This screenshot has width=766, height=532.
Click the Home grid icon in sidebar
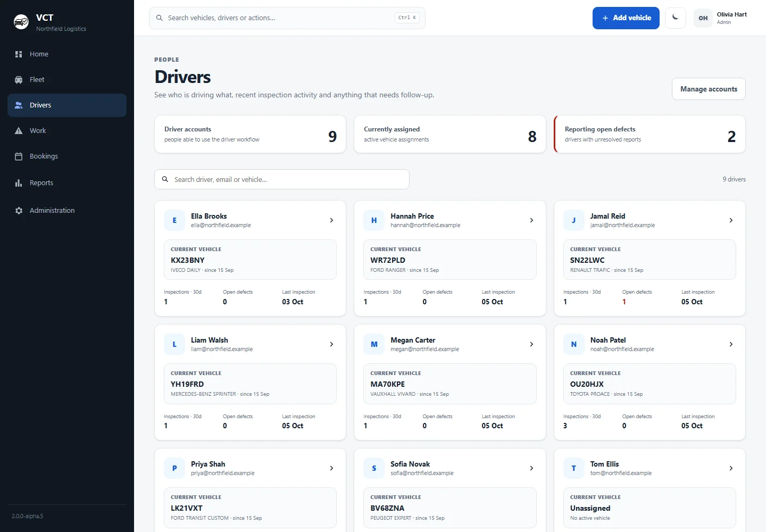pos(19,54)
